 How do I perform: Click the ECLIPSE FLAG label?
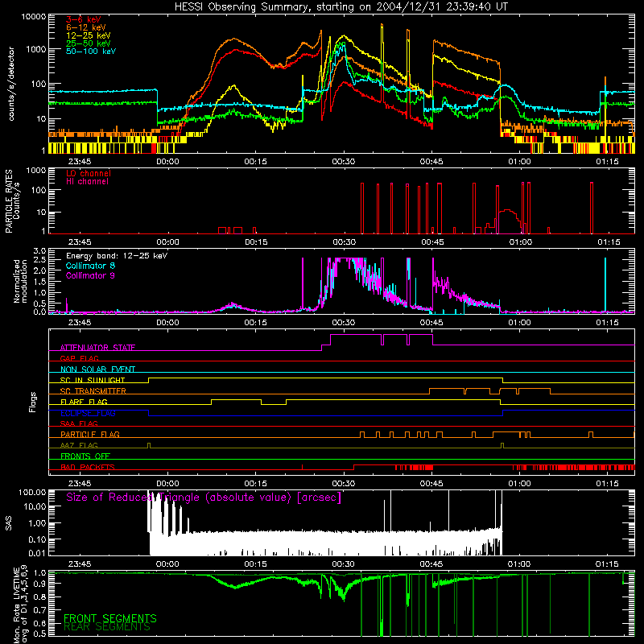click(88, 413)
